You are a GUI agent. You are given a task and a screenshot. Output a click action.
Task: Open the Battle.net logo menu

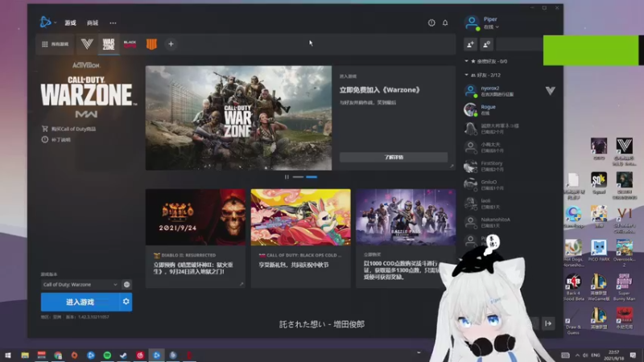tap(46, 23)
